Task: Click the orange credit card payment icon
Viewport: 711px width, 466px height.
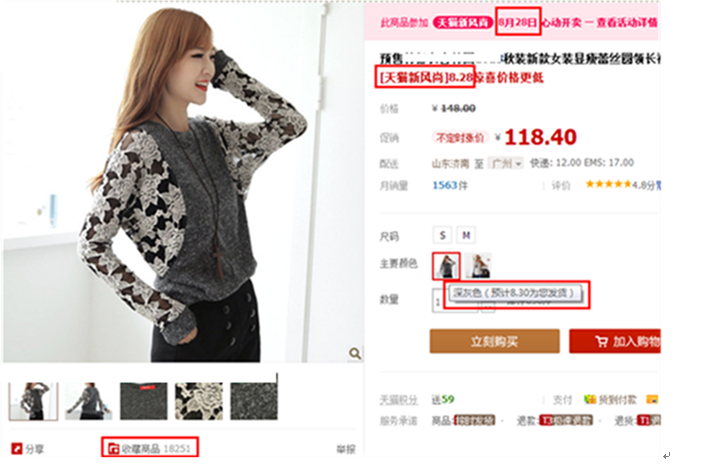Action: tap(652, 399)
